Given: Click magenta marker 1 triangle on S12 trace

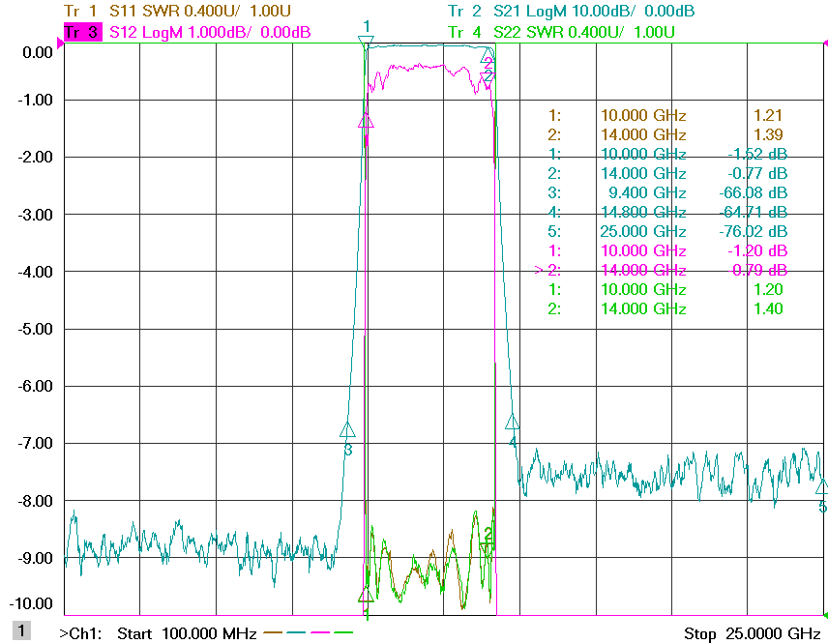Looking at the screenshot, I should [x=366, y=121].
